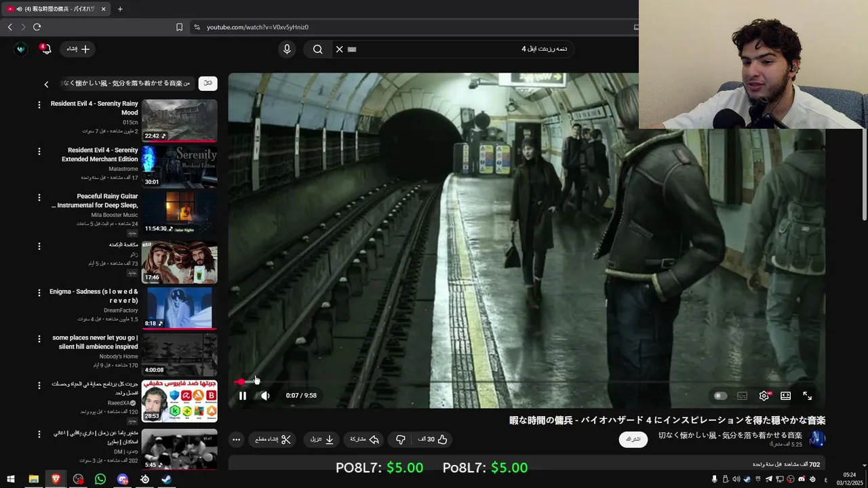Open a new browser tab with the plus
Image resolution: width=868 pixels, height=488 pixels.
click(x=120, y=9)
